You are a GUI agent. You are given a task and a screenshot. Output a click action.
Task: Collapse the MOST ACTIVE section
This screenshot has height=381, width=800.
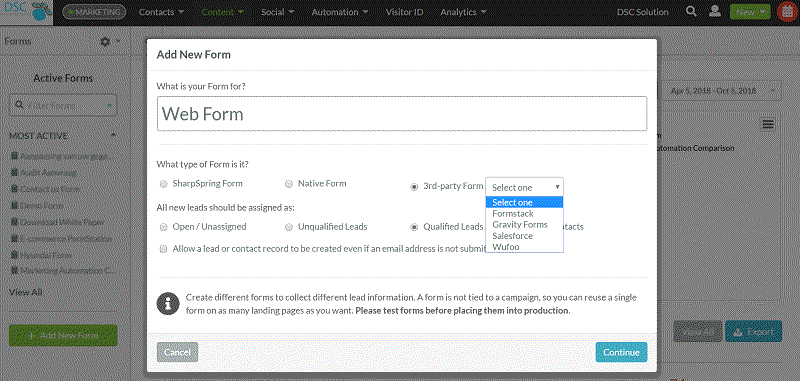114,135
